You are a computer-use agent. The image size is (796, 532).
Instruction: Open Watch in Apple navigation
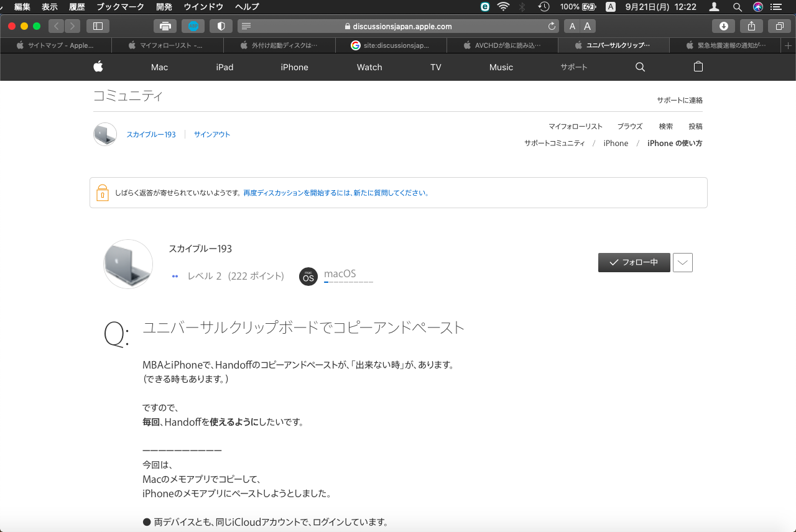(369, 67)
